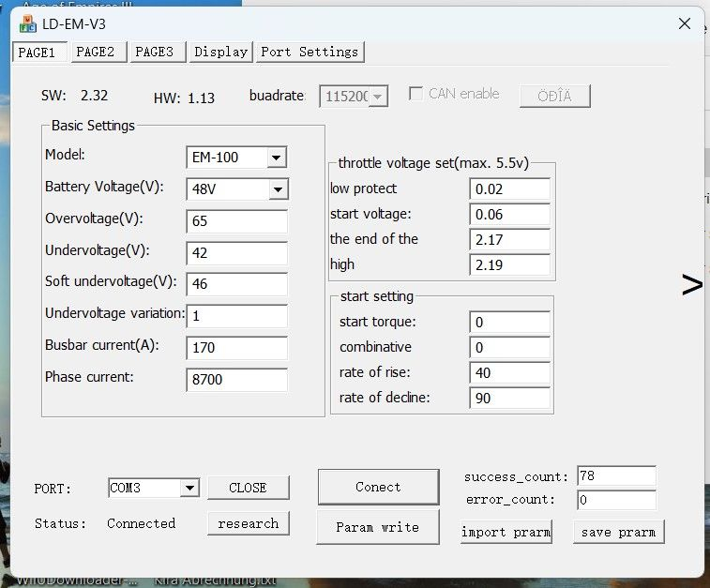Expand the Model dropdown showing EM-100

pos(276,158)
